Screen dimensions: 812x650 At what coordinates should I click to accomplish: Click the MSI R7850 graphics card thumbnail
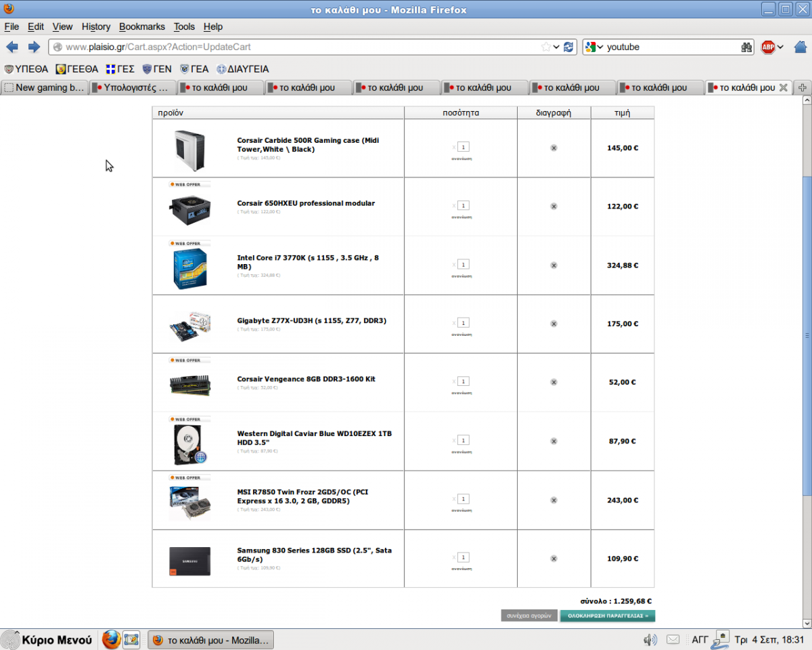189,503
